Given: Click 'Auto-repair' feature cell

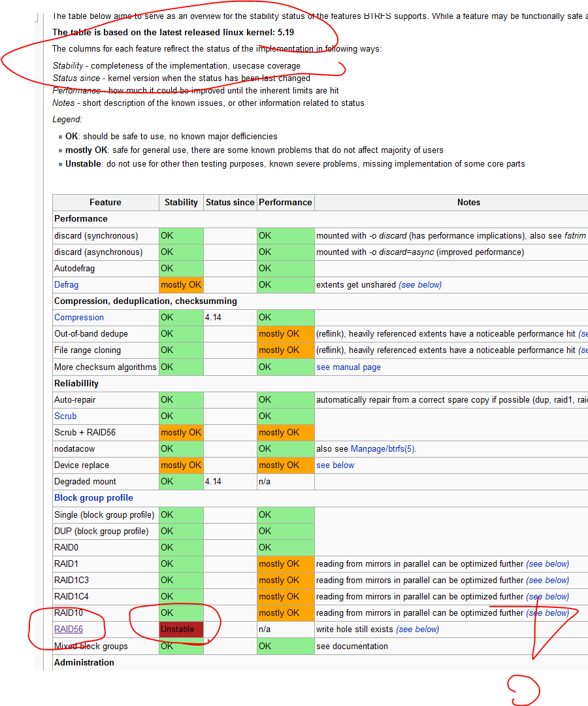Looking at the screenshot, I should pyautogui.click(x=105, y=400).
